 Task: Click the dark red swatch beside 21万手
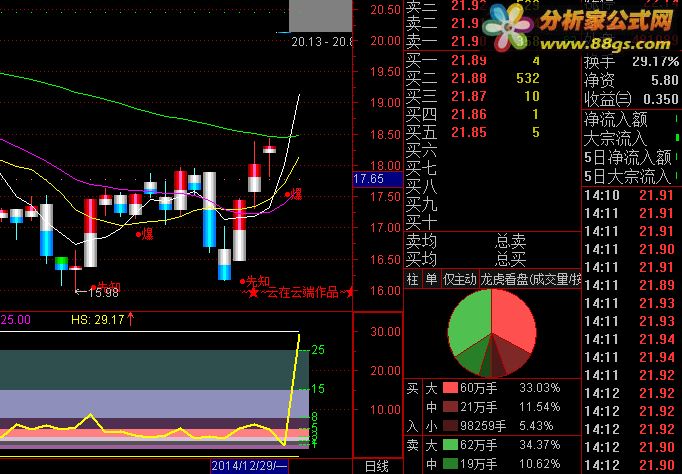[450, 407]
